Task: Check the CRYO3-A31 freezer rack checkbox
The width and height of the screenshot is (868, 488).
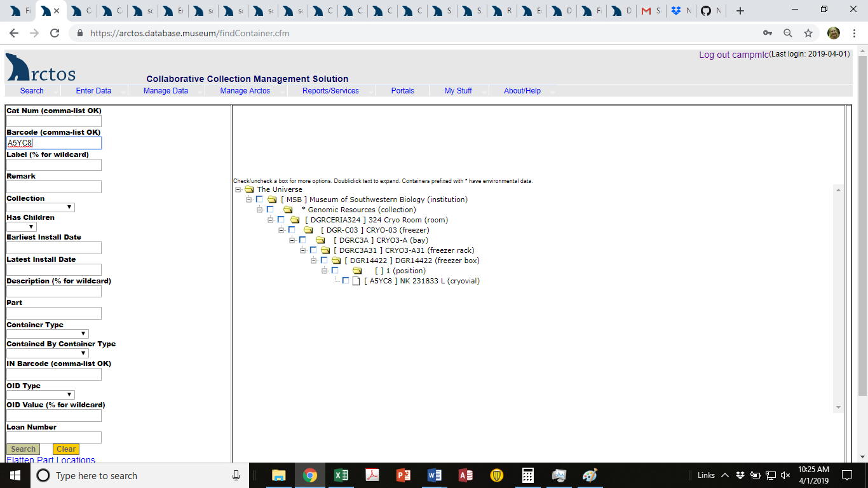Action: point(313,250)
